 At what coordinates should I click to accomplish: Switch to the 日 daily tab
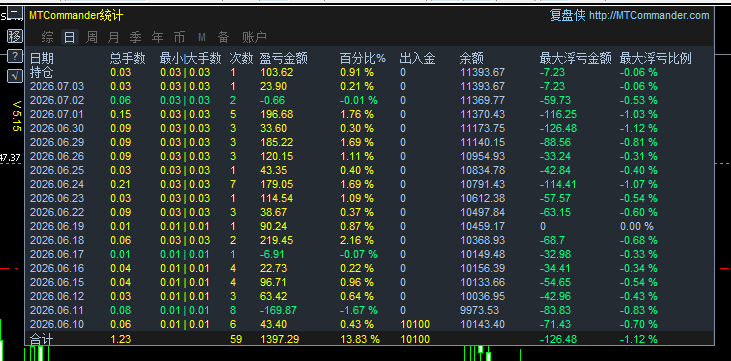click(x=69, y=37)
